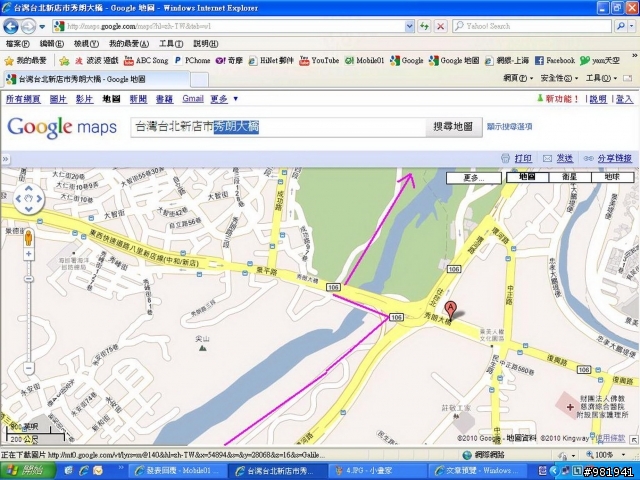
Task: Expand the 網頁(P) command bar menu
Action: pos(518,78)
